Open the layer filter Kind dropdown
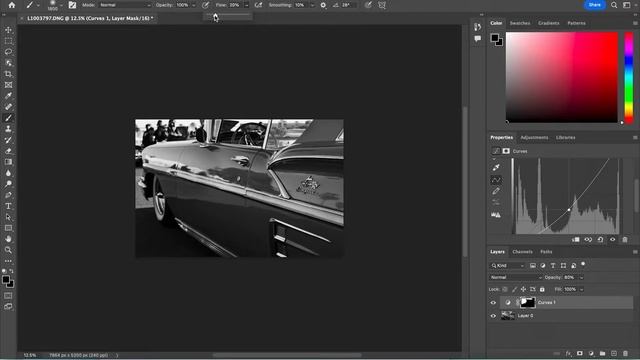Screen dimensions: 640x360 tap(507, 266)
